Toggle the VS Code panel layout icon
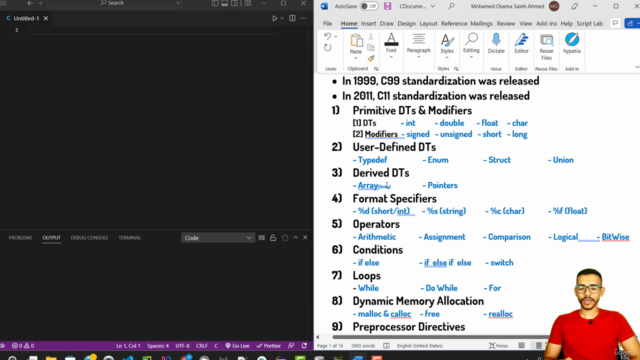 click(224, 3)
